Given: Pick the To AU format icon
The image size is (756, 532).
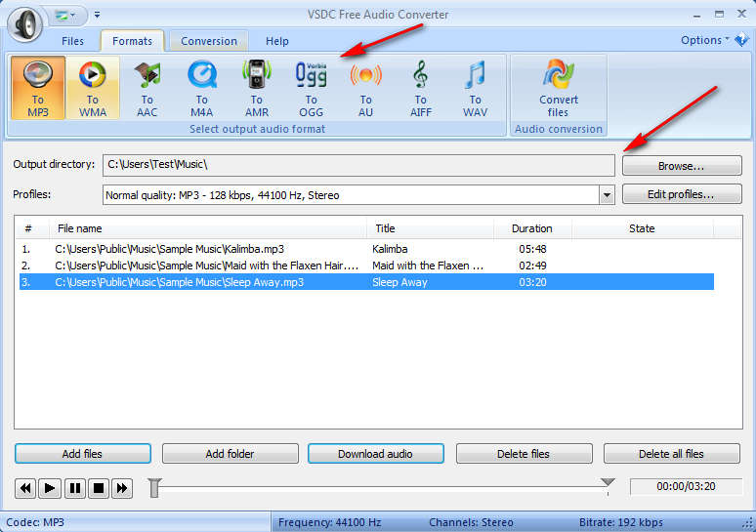Looking at the screenshot, I should coord(366,89).
